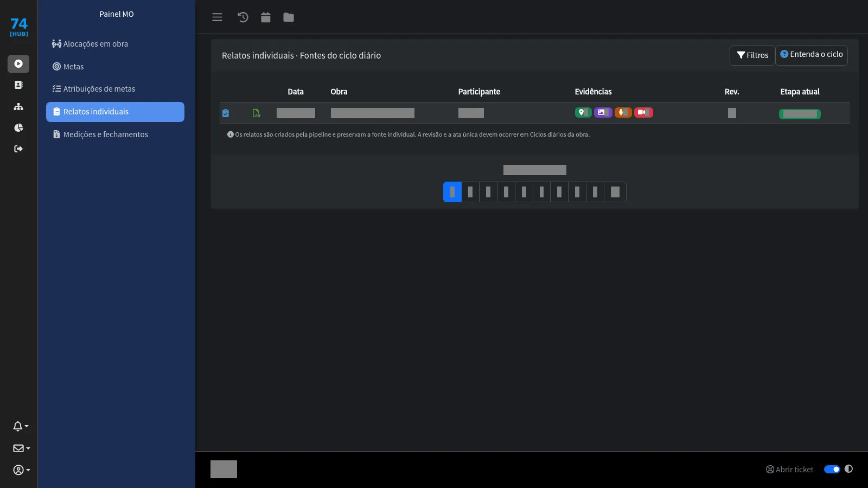Viewport: 868px width, 488px height.
Task: Open the history clock icon
Action: click(242, 17)
